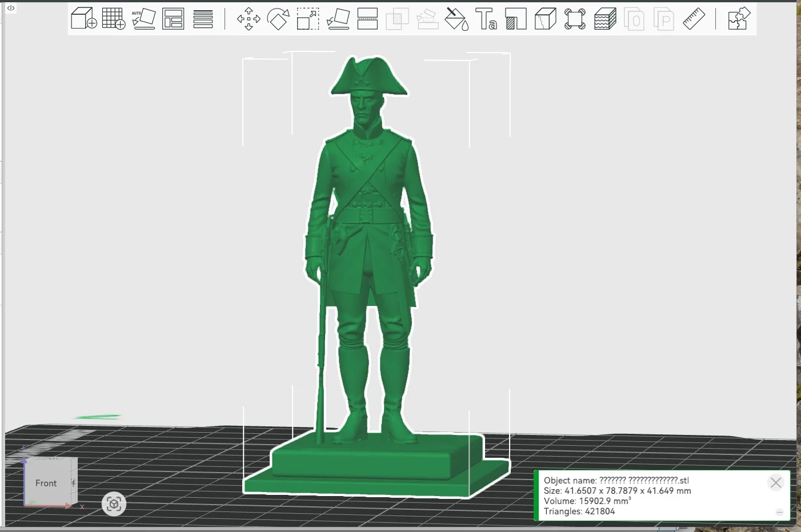Select the Rotate tool

click(x=278, y=19)
